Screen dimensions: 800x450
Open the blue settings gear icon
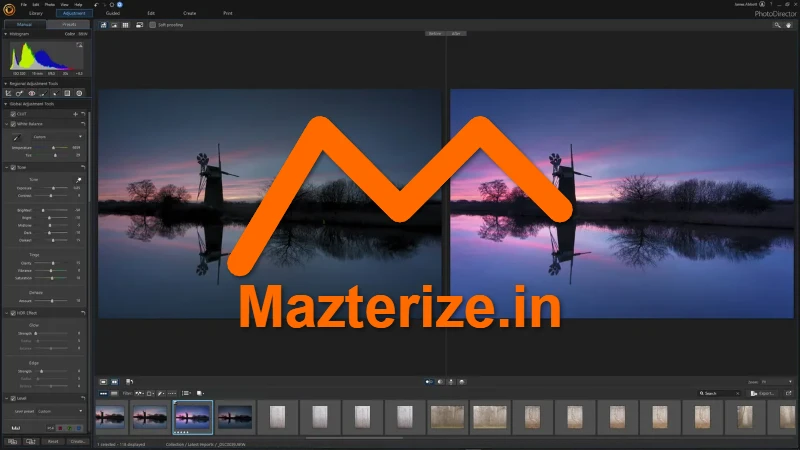click(x=120, y=5)
